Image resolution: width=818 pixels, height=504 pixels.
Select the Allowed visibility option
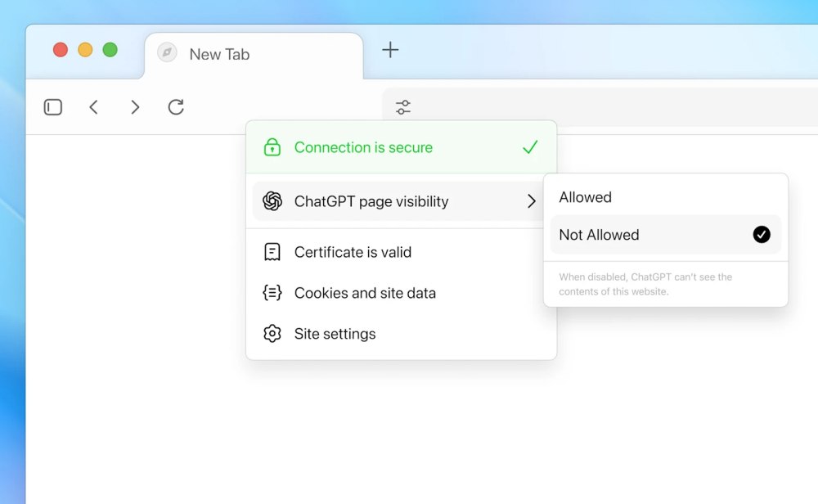coord(585,197)
